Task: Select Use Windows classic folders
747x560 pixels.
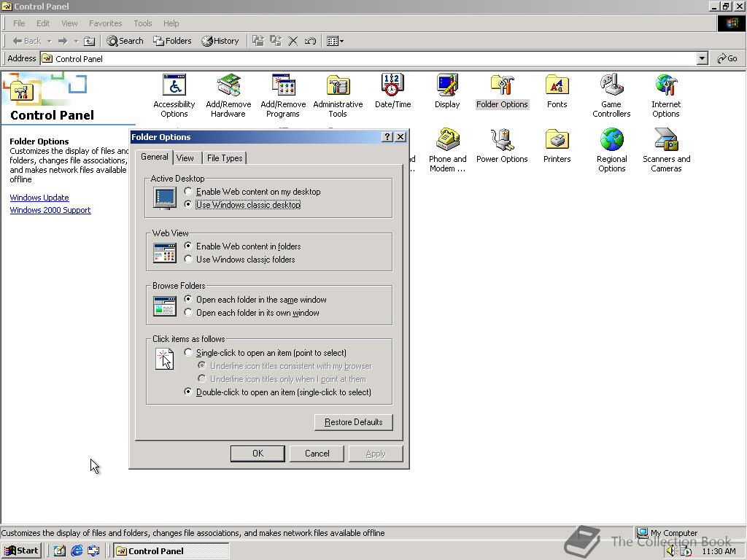Action: point(239,260)
